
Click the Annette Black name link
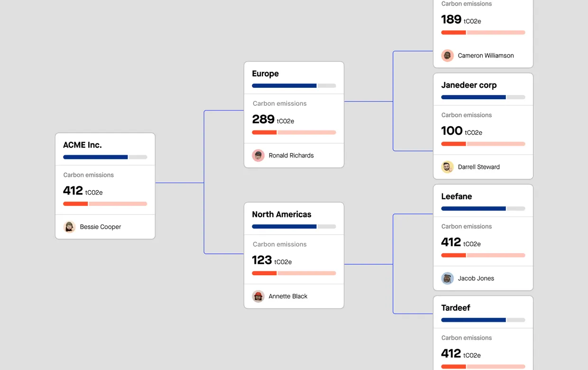(288, 296)
